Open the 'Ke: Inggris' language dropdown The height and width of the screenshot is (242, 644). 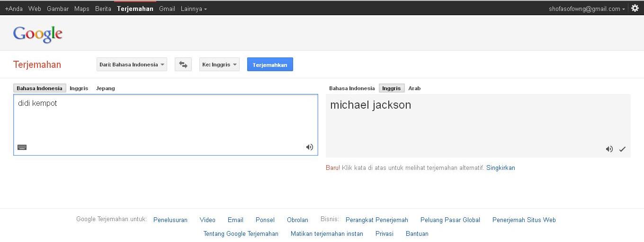[219, 65]
